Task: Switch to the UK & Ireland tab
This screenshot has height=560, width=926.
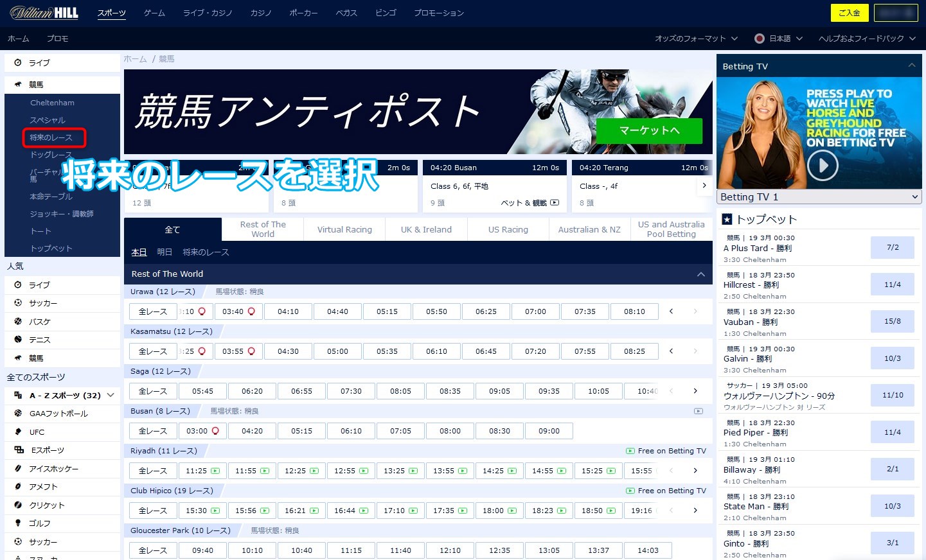Action: point(426,229)
